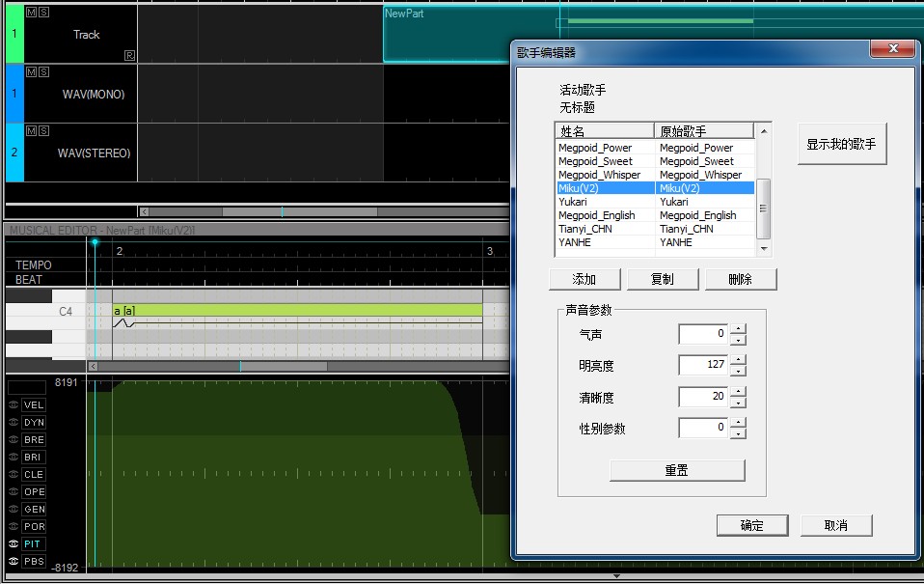This screenshot has height=584, width=924.
Task: Toggle the R button on Track 1
Action: click(129, 55)
